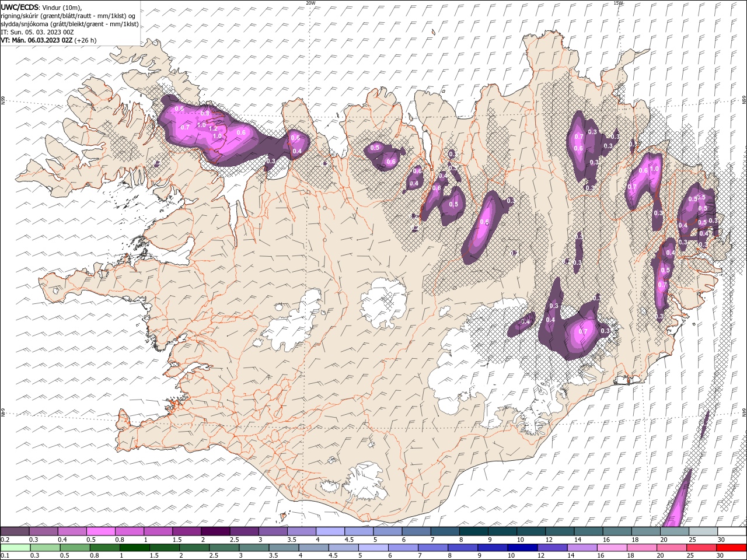The height and width of the screenshot is (560, 747).
Task: Pick the lavender top-row swatch starting at 4
Action: point(330,531)
